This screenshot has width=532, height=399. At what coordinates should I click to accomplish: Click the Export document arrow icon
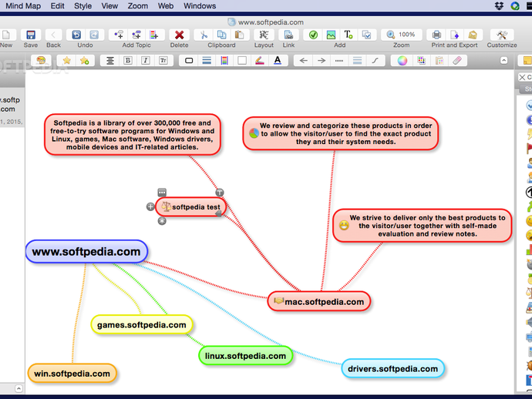(455, 35)
